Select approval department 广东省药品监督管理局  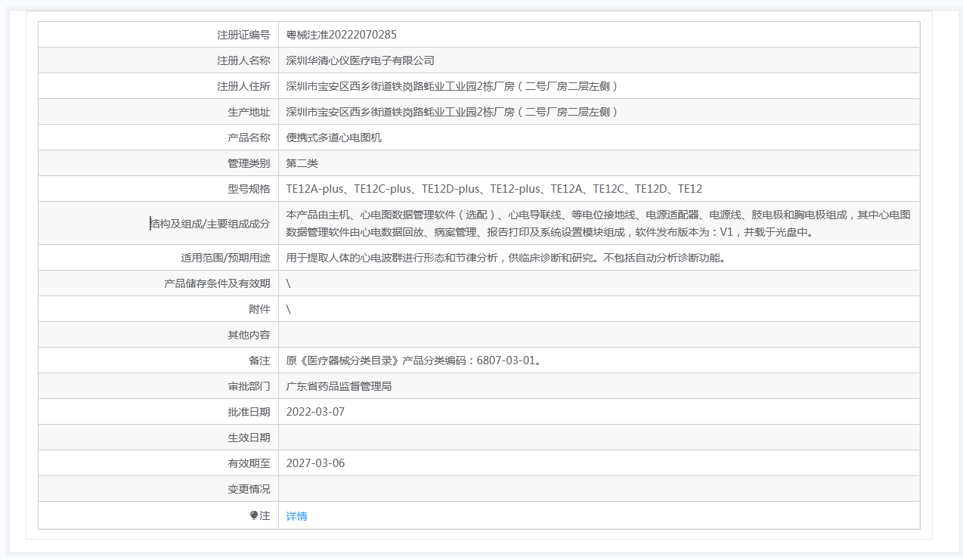point(339,386)
